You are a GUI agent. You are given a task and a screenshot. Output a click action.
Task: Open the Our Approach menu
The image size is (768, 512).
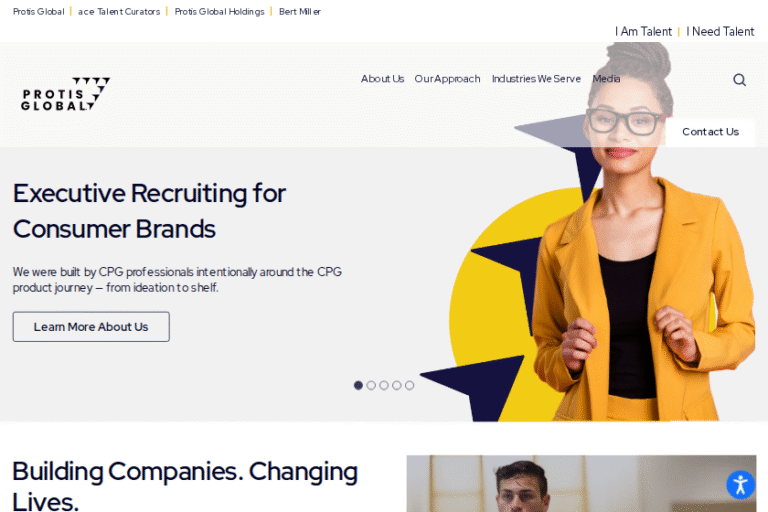tap(447, 79)
